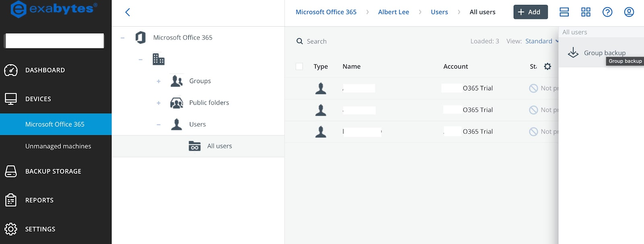Select Groups in the tree
The image size is (644, 244).
pyautogui.click(x=200, y=81)
